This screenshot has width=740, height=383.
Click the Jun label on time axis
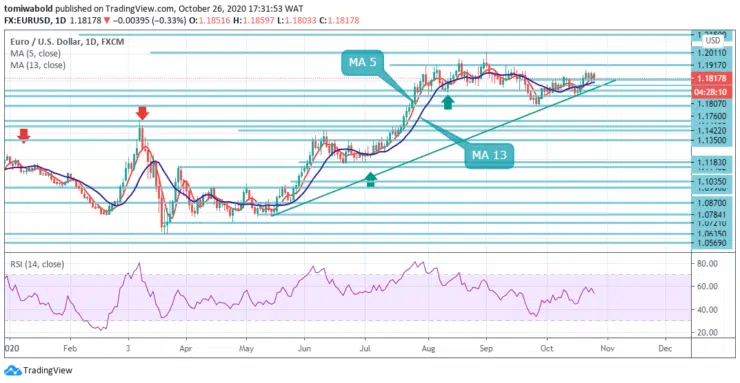click(x=305, y=350)
